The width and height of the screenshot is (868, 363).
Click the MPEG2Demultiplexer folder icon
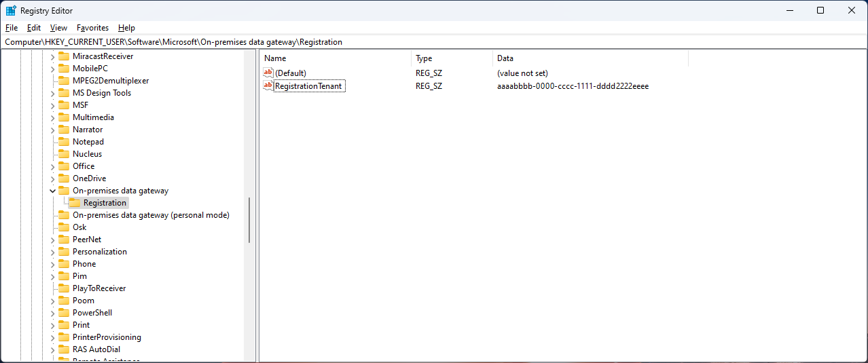coord(63,81)
